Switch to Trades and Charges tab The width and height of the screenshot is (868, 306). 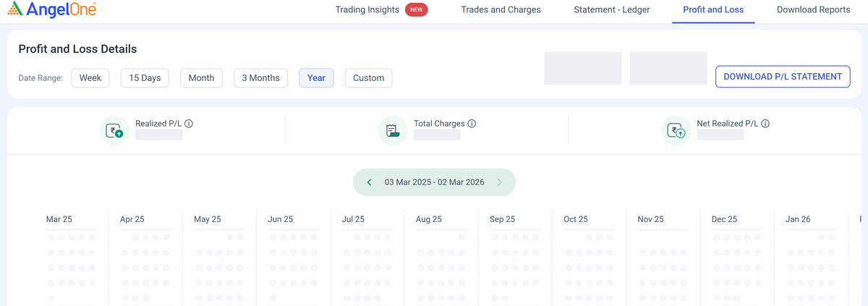click(501, 10)
